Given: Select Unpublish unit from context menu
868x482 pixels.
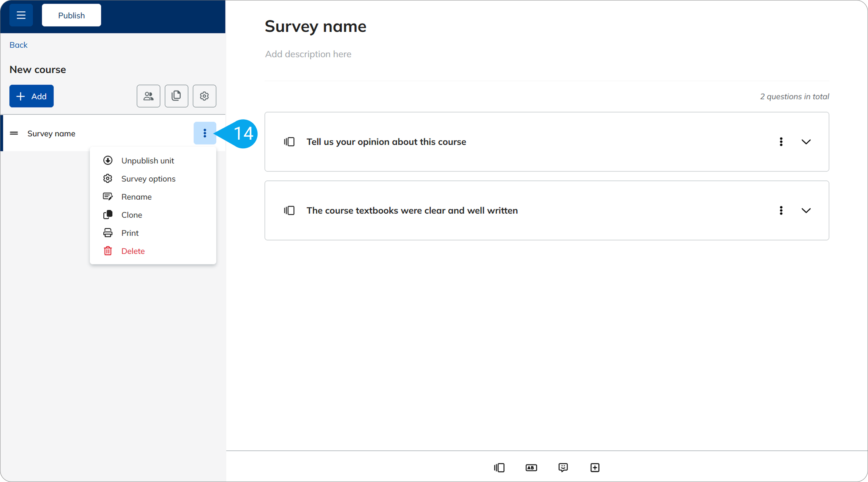Looking at the screenshot, I should pyautogui.click(x=147, y=161).
